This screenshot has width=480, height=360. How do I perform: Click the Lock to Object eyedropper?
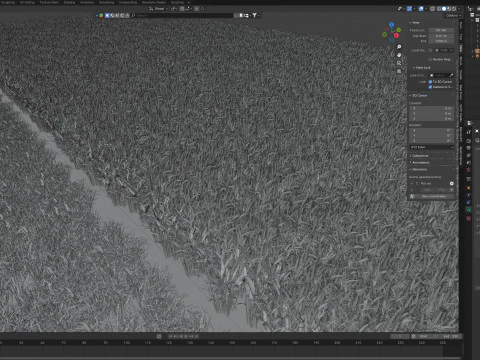[x=452, y=75]
